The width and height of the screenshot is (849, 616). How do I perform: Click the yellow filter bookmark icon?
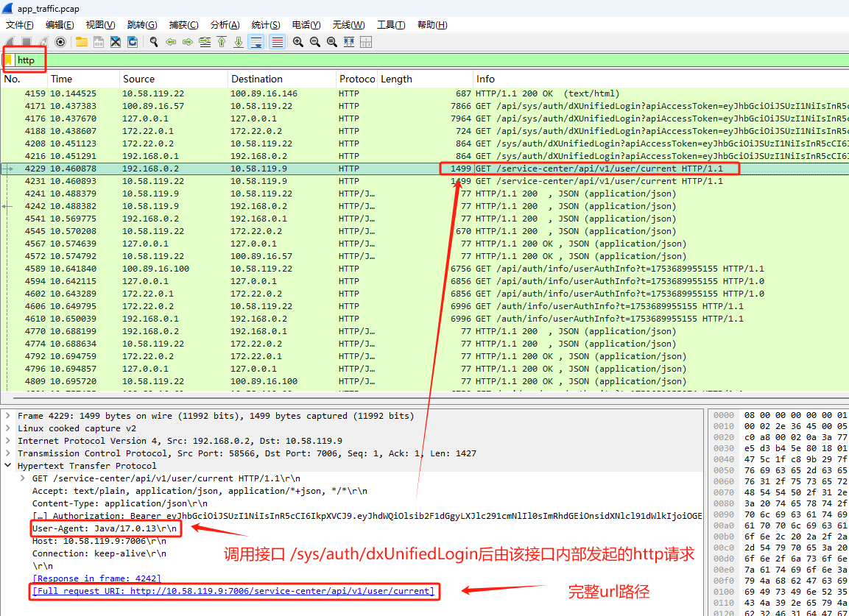(9, 60)
